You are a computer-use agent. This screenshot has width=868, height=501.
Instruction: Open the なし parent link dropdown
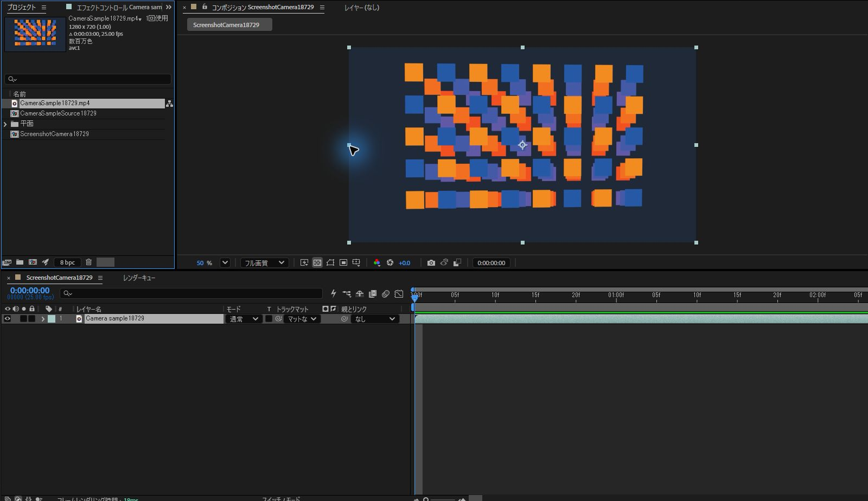tap(375, 319)
